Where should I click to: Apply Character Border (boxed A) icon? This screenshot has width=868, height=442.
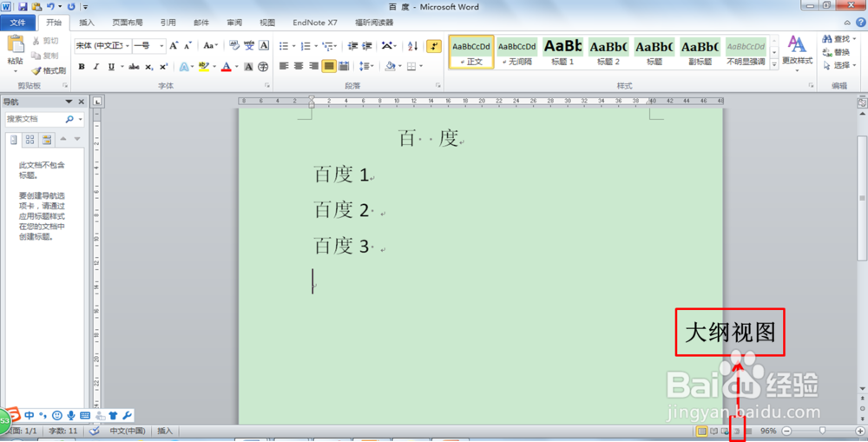(x=264, y=45)
